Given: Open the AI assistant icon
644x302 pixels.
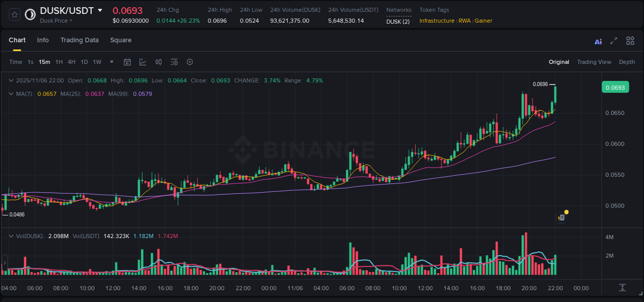Looking at the screenshot, I should coord(598,41).
